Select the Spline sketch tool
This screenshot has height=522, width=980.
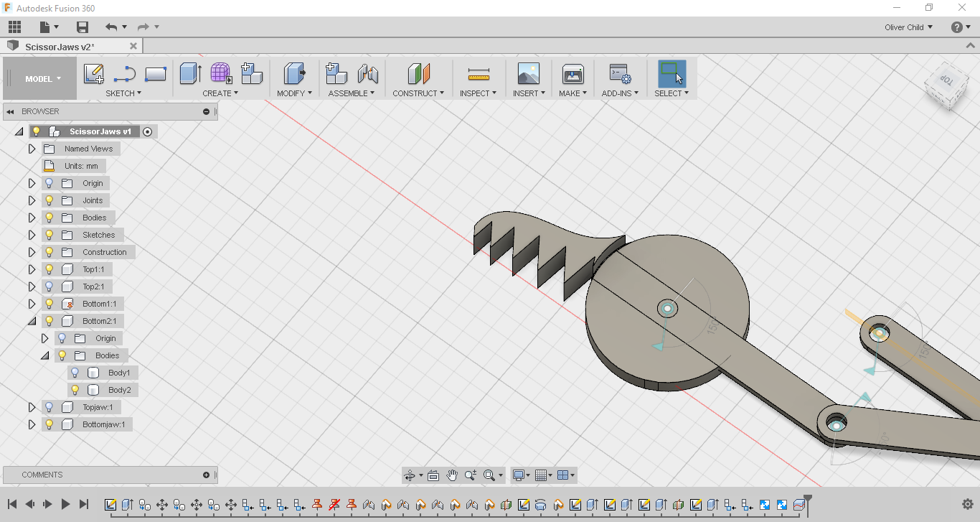[124, 74]
